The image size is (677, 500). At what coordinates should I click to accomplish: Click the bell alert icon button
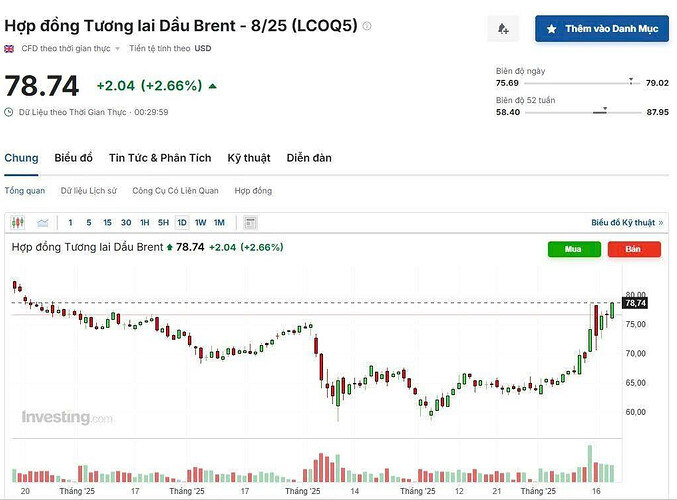pos(502,30)
